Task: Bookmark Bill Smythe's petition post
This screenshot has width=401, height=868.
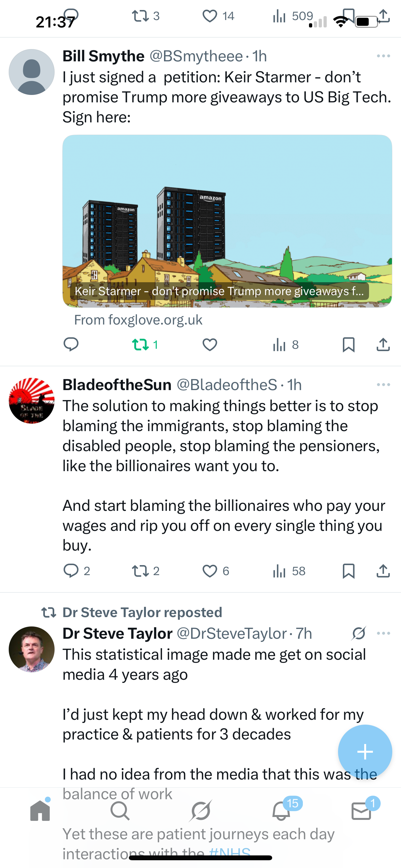Action: click(x=348, y=344)
